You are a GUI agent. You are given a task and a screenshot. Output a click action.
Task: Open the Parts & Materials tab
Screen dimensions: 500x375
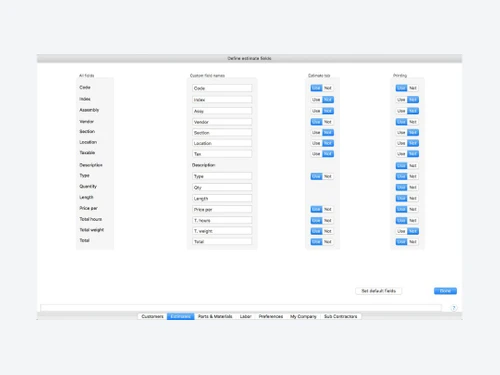[x=215, y=316]
